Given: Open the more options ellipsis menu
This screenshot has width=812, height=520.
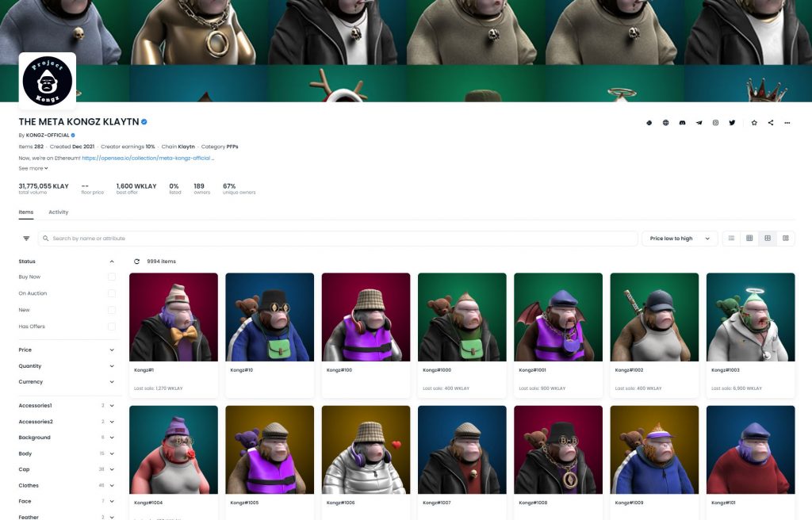Looking at the screenshot, I should pyautogui.click(x=787, y=123).
